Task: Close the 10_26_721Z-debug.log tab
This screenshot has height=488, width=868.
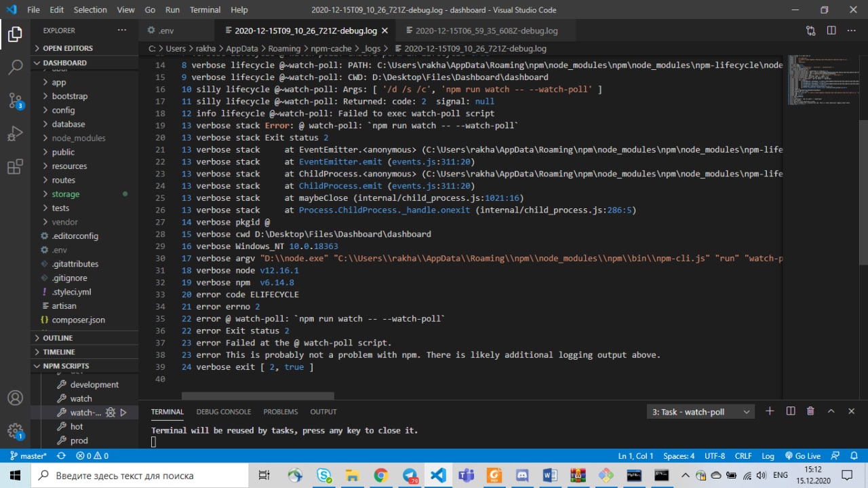Action: point(385,31)
